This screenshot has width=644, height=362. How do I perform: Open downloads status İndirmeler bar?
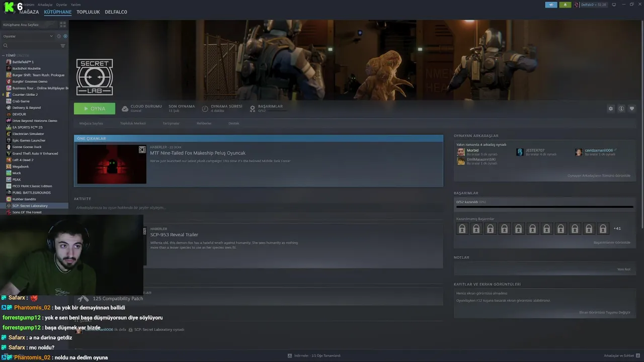click(x=314, y=355)
